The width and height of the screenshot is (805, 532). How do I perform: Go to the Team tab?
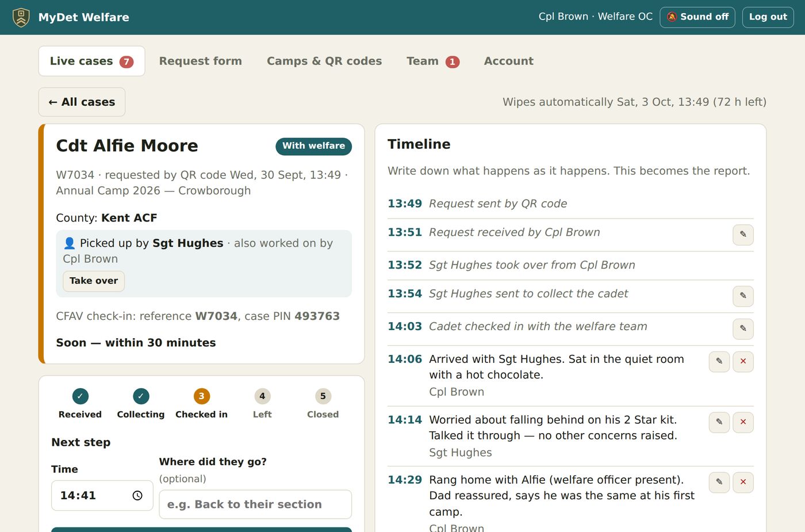[x=433, y=61]
